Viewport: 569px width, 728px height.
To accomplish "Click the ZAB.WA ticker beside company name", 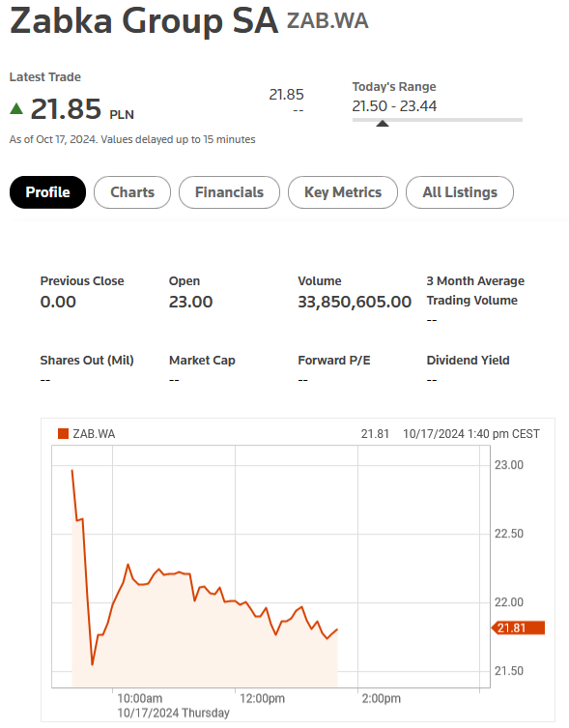I will [327, 21].
